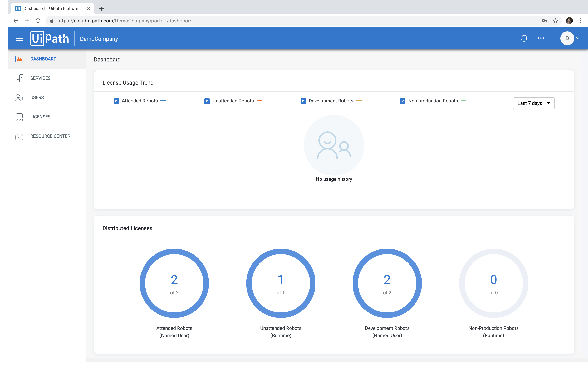The width and height of the screenshot is (588, 372).
Task: Click the Services sidebar icon
Action: (19, 78)
